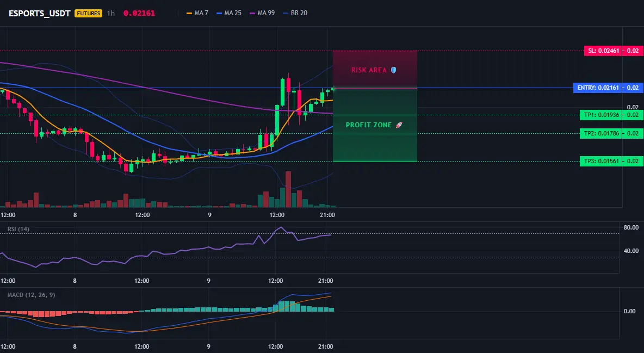Select the 1h timeframe label
The width and height of the screenshot is (644, 353).
[x=111, y=13]
